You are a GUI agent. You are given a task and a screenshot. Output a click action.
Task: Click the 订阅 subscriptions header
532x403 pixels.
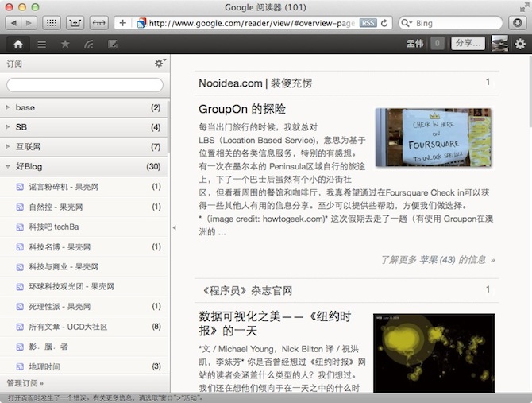coord(14,64)
